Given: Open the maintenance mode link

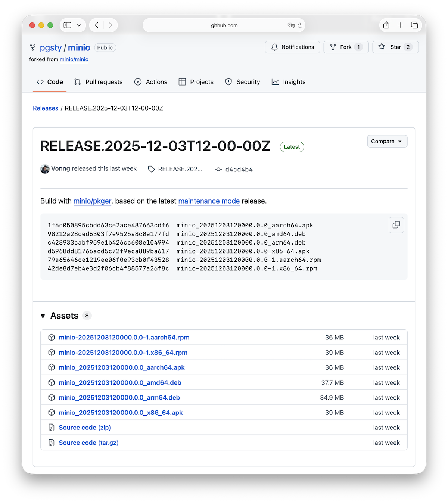Looking at the screenshot, I should 209,201.
